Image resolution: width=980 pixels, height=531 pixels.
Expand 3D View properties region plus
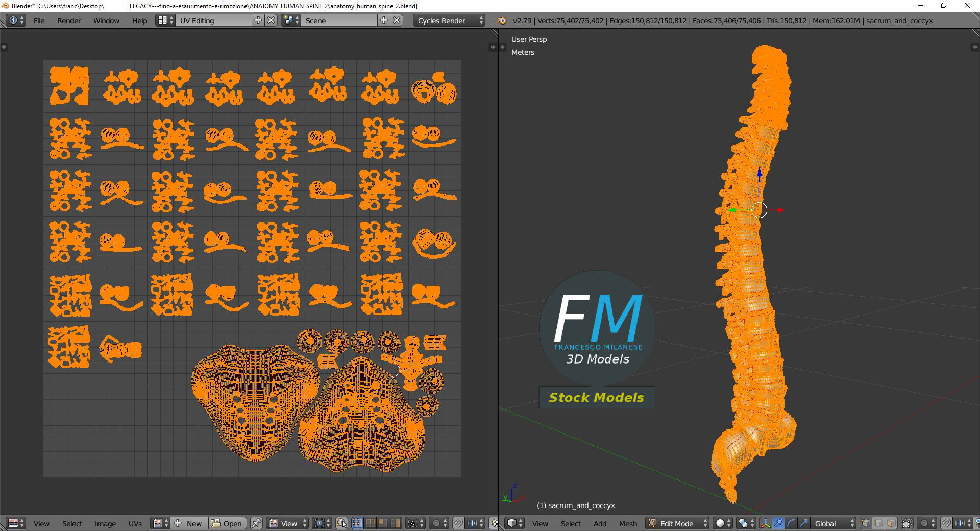pyautogui.click(x=974, y=47)
